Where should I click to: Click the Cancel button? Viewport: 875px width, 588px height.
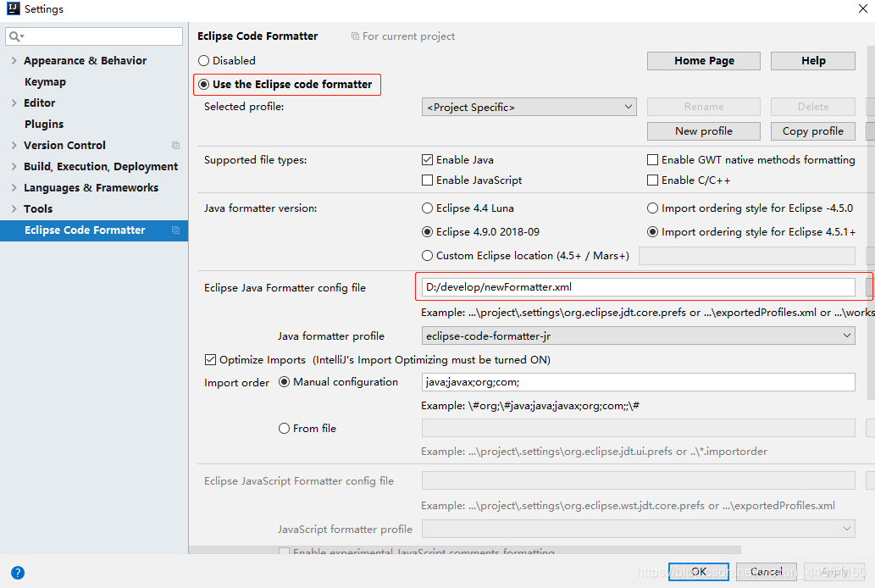click(767, 571)
